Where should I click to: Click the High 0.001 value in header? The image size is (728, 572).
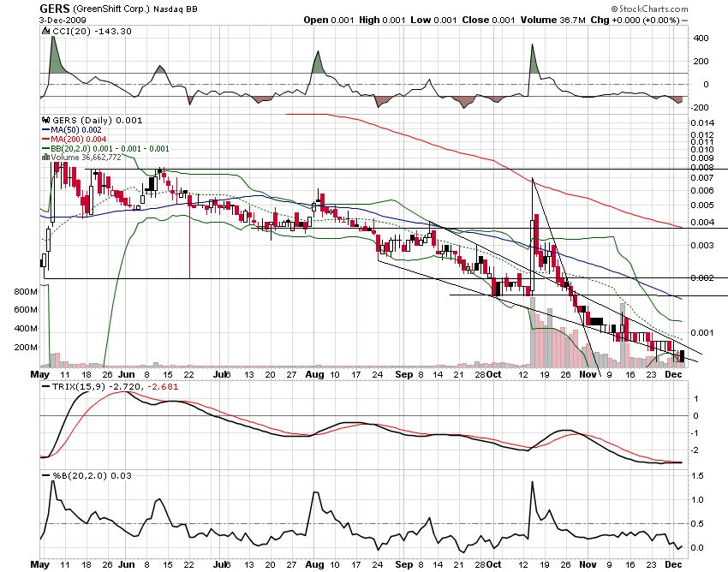click(x=382, y=20)
